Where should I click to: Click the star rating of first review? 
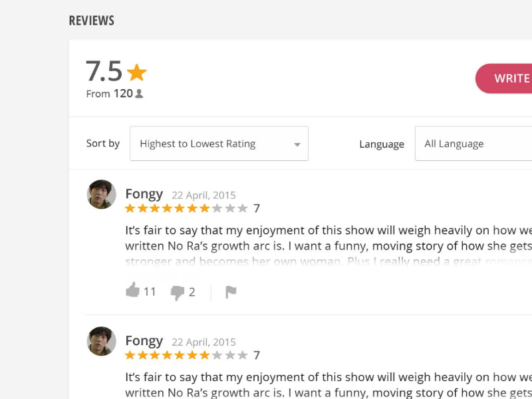[186, 209]
